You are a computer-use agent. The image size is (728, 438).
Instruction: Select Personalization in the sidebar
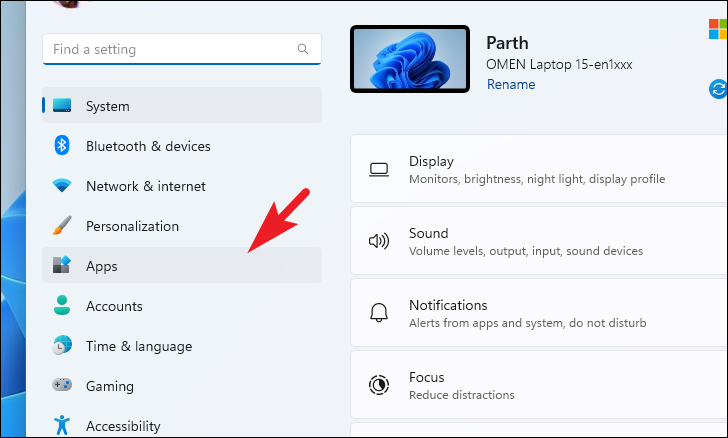coord(182,225)
